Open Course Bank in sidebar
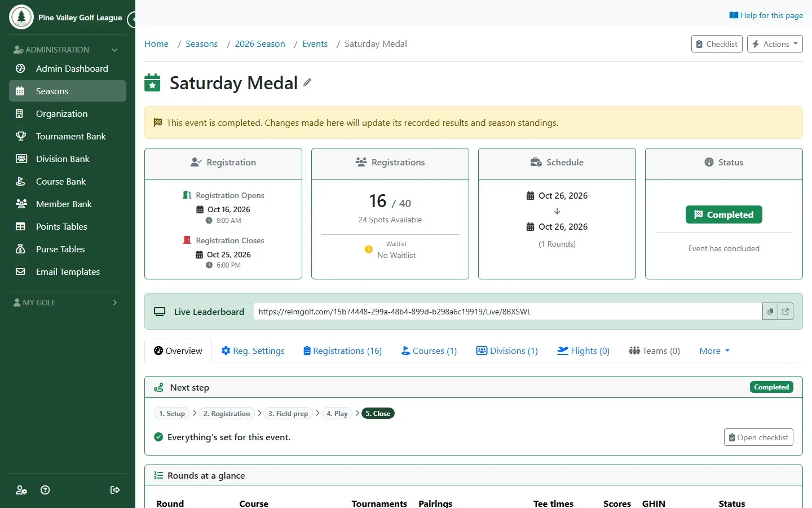 click(x=68, y=181)
